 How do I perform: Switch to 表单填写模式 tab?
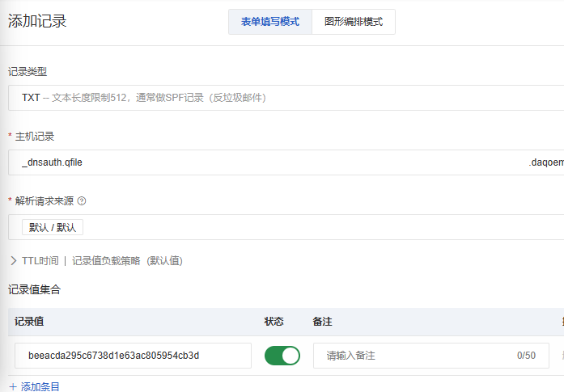click(270, 22)
